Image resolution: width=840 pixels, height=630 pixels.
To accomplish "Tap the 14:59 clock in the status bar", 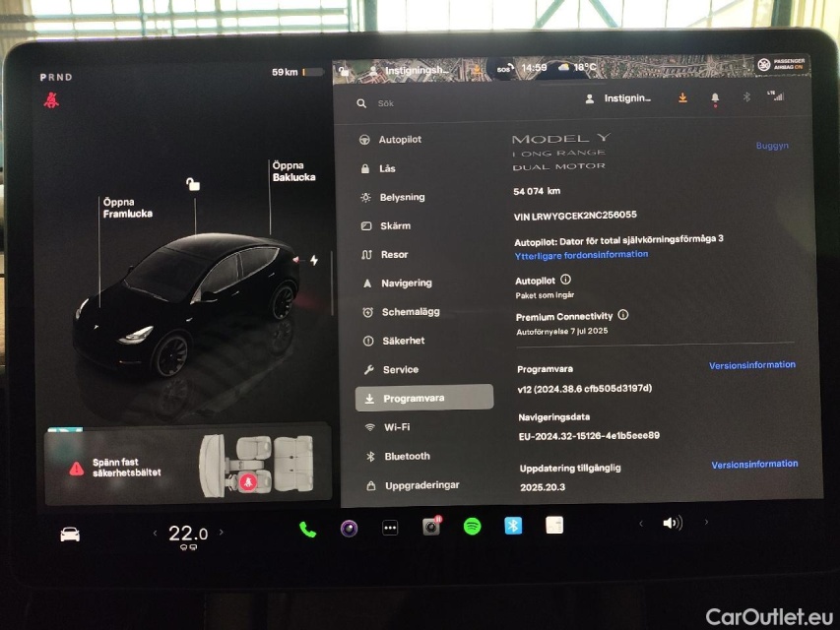I will (x=534, y=68).
